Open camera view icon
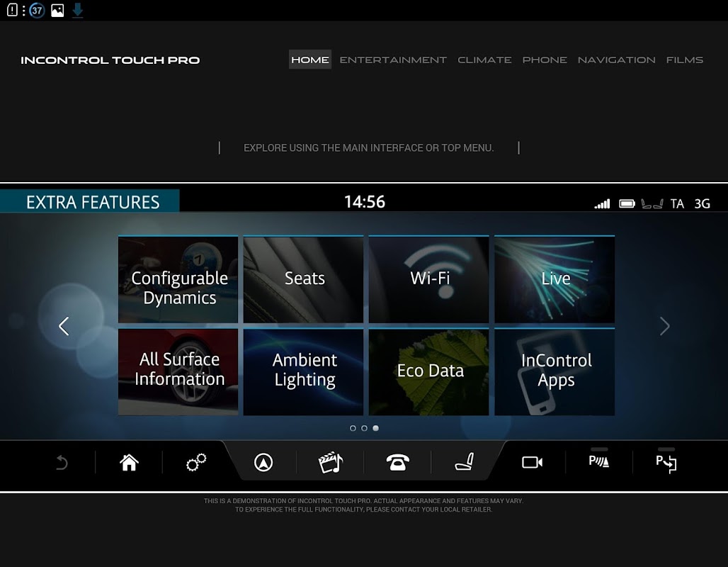This screenshot has width=728, height=567. [532, 462]
